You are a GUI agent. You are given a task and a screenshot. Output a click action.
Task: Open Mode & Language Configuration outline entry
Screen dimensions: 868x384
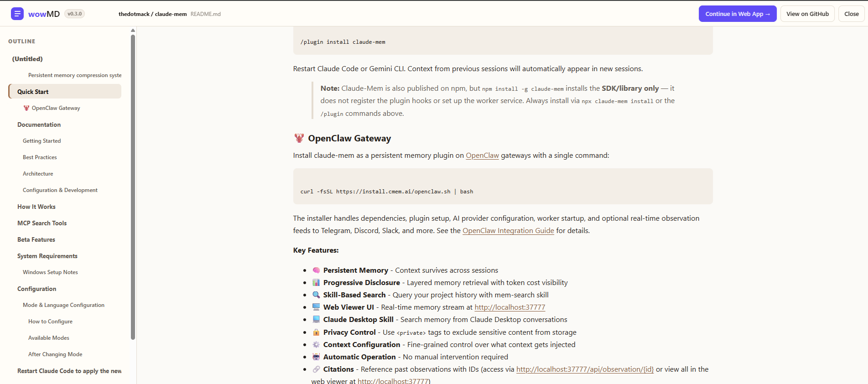tap(63, 305)
